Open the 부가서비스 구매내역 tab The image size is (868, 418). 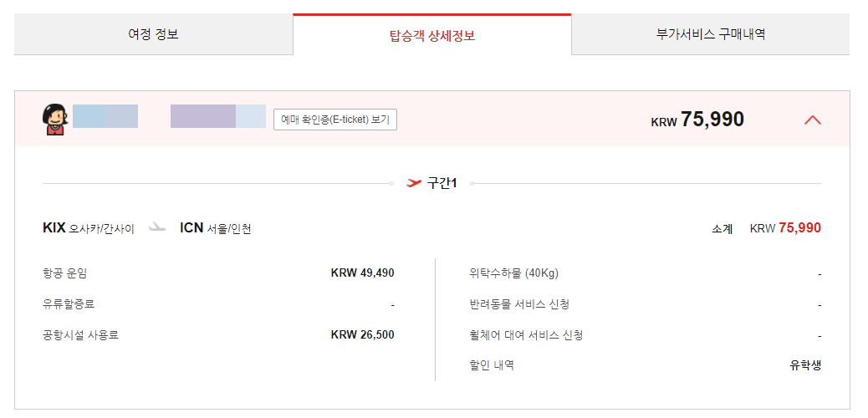pos(711,34)
